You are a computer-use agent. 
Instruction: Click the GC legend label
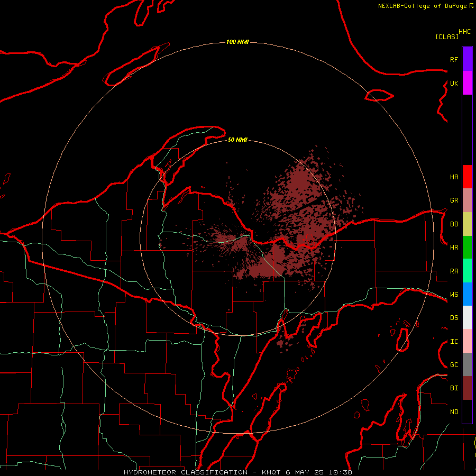click(454, 365)
